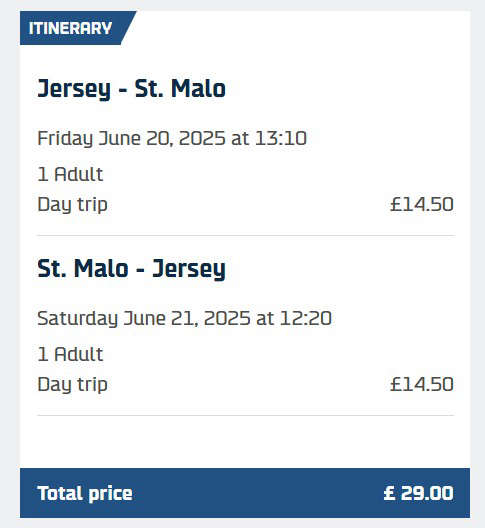
Task: Click the £ 29.00 total amount
Action: coord(419,493)
